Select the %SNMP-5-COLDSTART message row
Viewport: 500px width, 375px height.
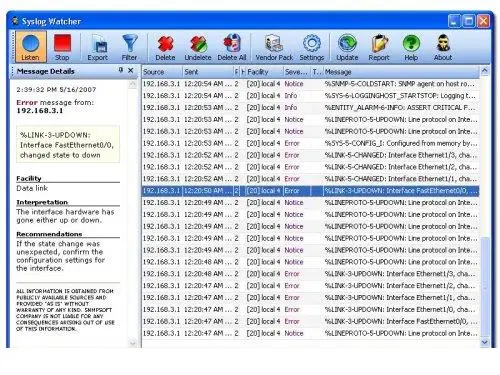(x=310, y=84)
